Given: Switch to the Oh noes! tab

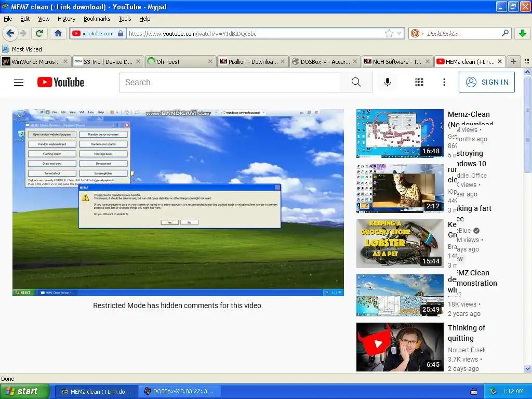Looking at the screenshot, I should coord(180,61).
